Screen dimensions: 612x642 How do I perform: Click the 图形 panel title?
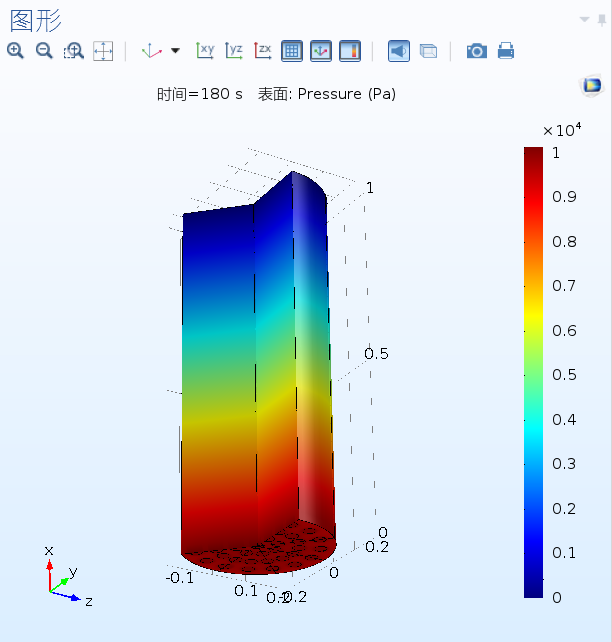(36, 21)
